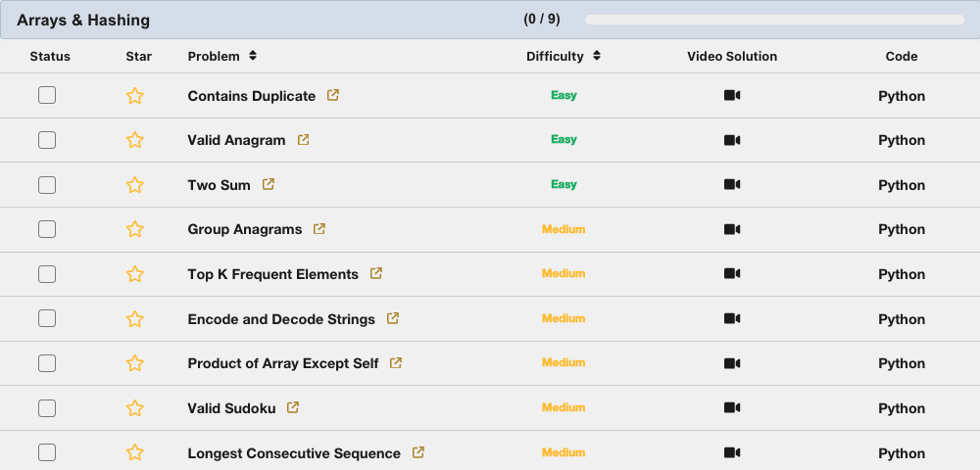The image size is (980, 470).
Task: Open the Longest Consecutive Sequence problem title
Action: (294, 453)
